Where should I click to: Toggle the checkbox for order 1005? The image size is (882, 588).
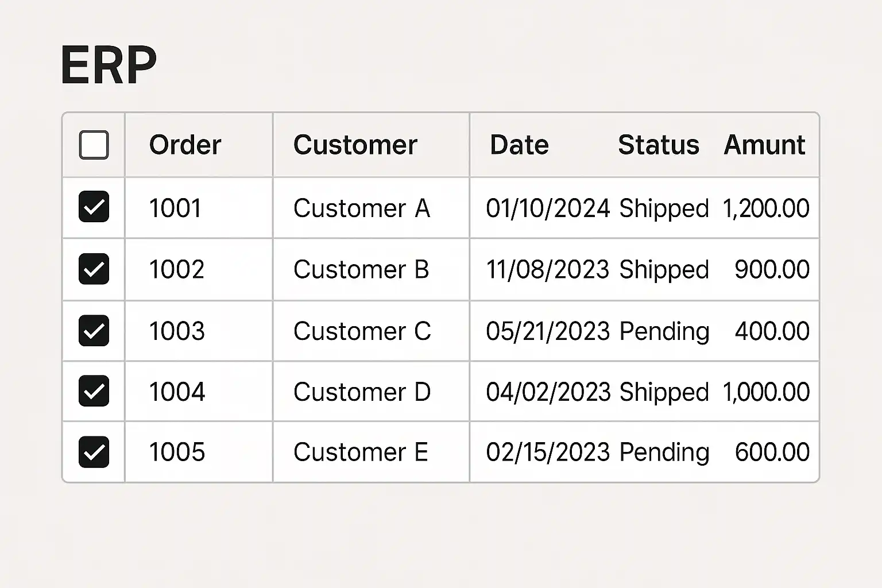[x=94, y=452]
